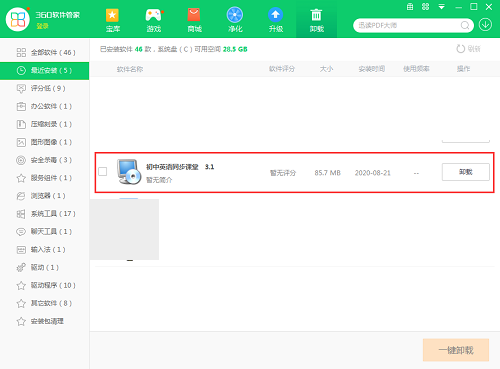Viewport: 500px width, 369px height.
Task: Click the four-circle grid icon in title bar
Action: pyautogui.click(x=425, y=7)
